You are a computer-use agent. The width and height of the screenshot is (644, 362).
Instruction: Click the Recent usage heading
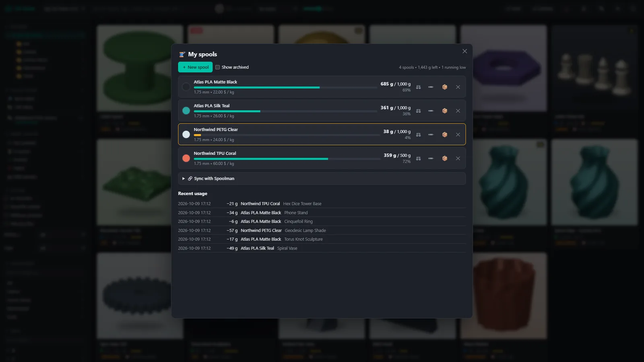coord(193,193)
